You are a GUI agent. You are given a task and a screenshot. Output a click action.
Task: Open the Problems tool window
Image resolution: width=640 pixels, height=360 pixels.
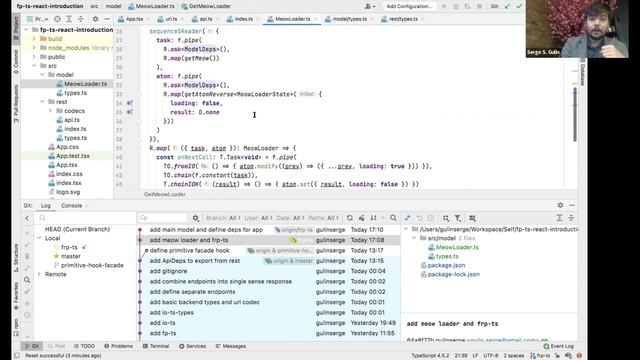118,346
